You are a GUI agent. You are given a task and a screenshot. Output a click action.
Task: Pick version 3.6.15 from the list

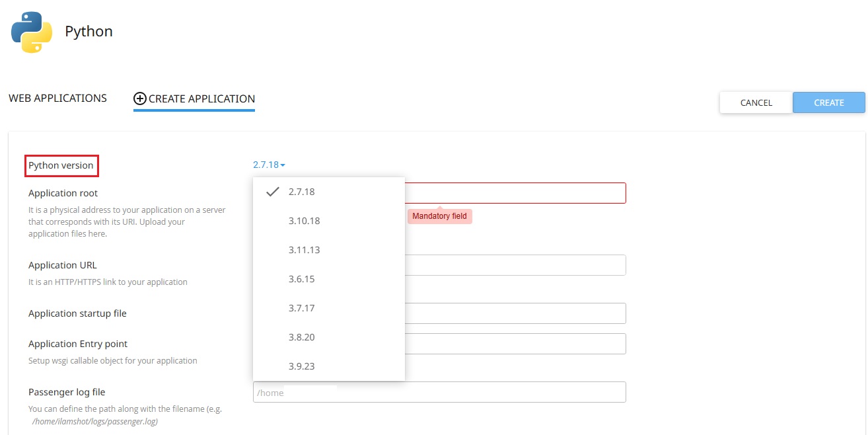pyautogui.click(x=301, y=279)
